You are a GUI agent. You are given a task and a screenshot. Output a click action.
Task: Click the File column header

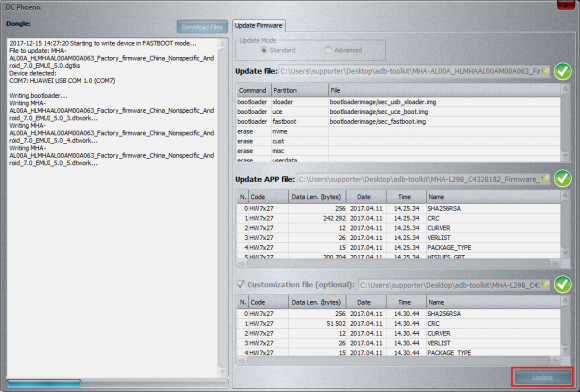[444, 90]
